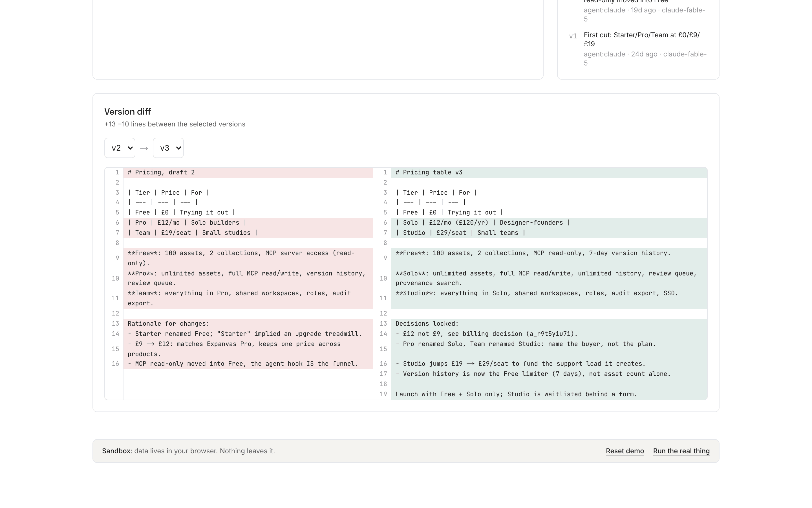Click "Pro renamed Solo, Team renamed Studio" line
The height and width of the screenshot is (508, 812).
pos(549,349)
